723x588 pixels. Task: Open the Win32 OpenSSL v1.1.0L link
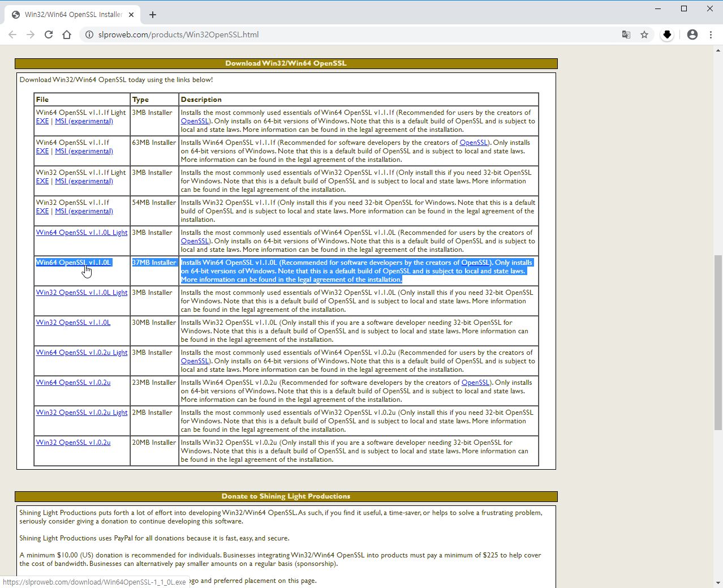pos(74,323)
